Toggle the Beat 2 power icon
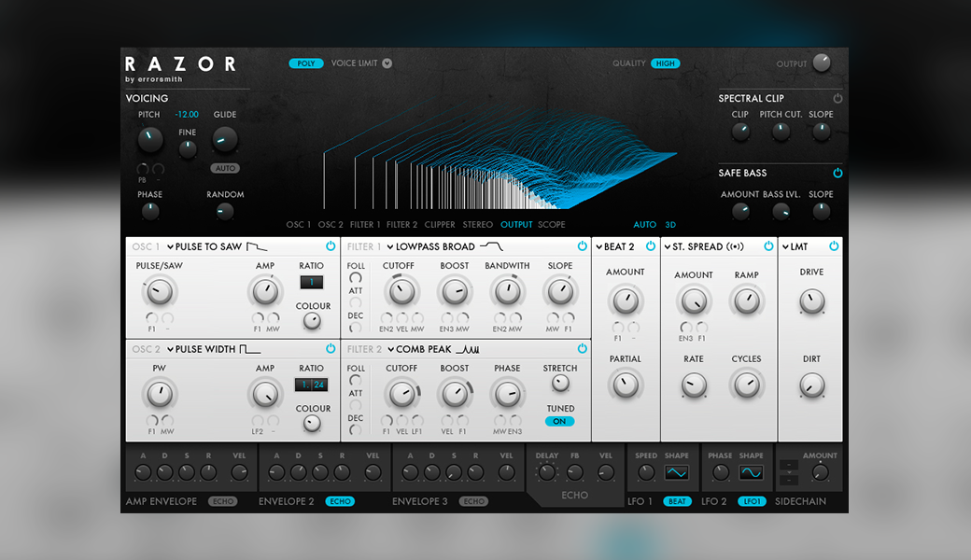Image resolution: width=971 pixels, height=560 pixels. pyautogui.click(x=650, y=246)
